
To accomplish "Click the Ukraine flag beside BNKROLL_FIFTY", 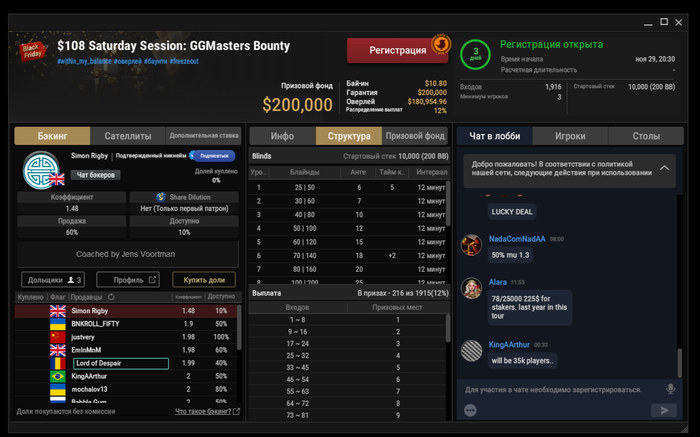I will (58, 324).
